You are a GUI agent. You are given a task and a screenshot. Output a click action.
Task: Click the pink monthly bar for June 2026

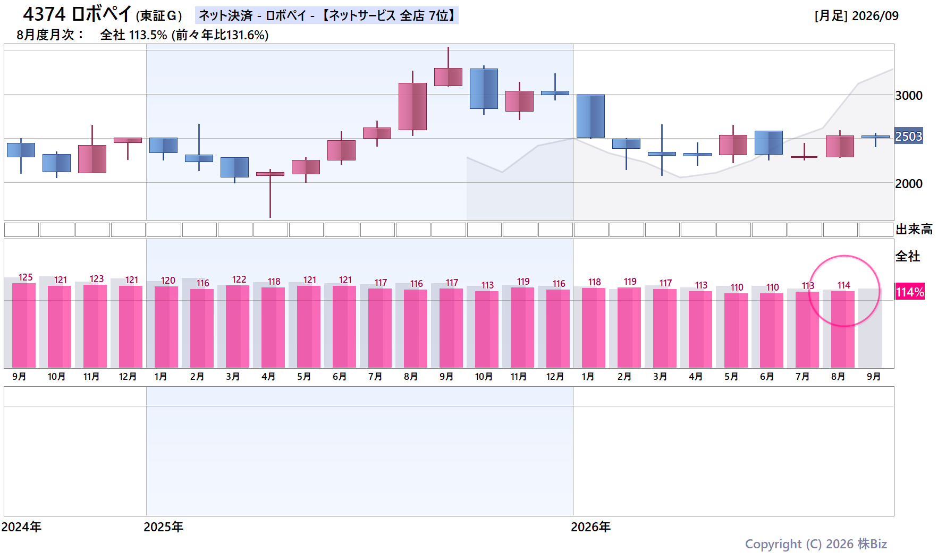tap(772, 330)
